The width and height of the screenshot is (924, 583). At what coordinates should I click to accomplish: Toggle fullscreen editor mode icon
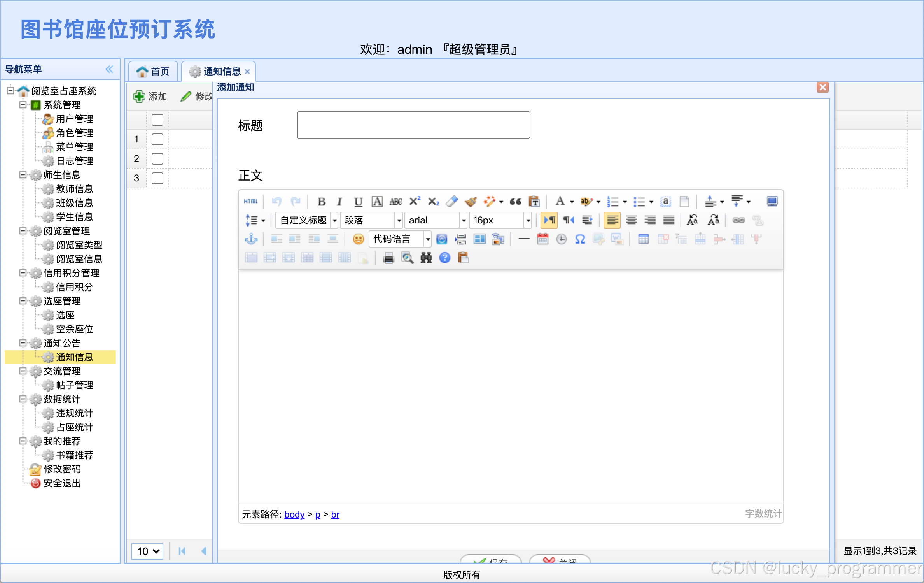click(x=772, y=202)
